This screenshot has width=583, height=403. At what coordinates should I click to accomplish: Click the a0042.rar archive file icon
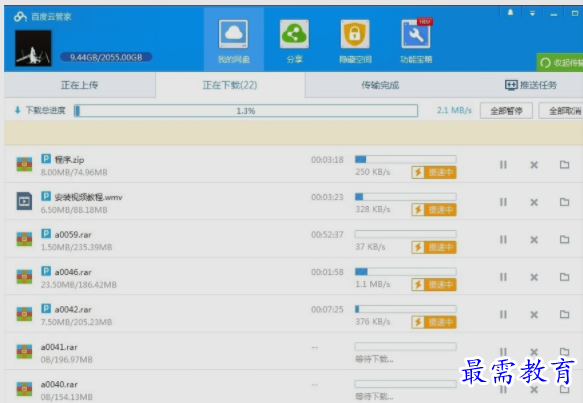(x=24, y=314)
